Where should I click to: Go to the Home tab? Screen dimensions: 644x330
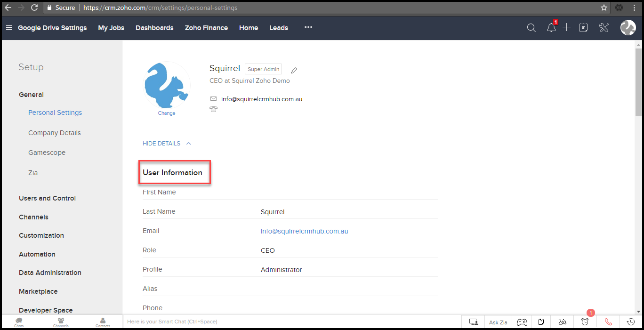(x=249, y=28)
